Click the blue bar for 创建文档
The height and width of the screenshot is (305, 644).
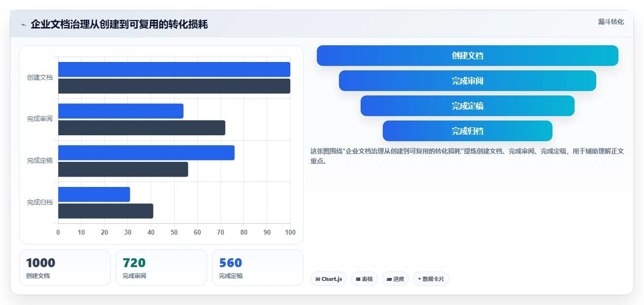point(174,69)
